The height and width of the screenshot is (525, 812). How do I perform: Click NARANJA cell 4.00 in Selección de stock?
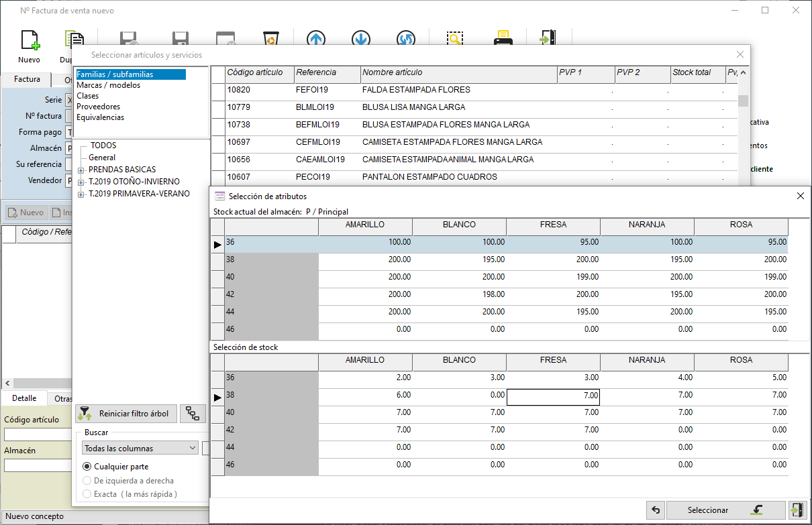tap(647, 378)
